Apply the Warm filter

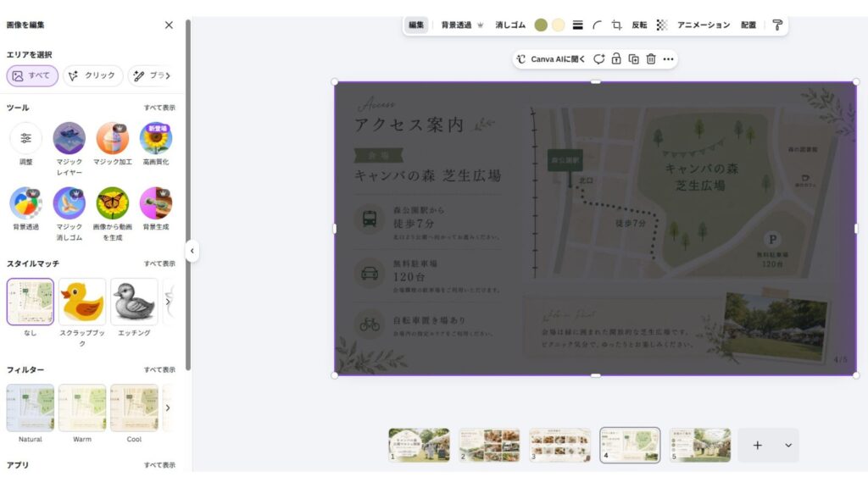coord(82,408)
